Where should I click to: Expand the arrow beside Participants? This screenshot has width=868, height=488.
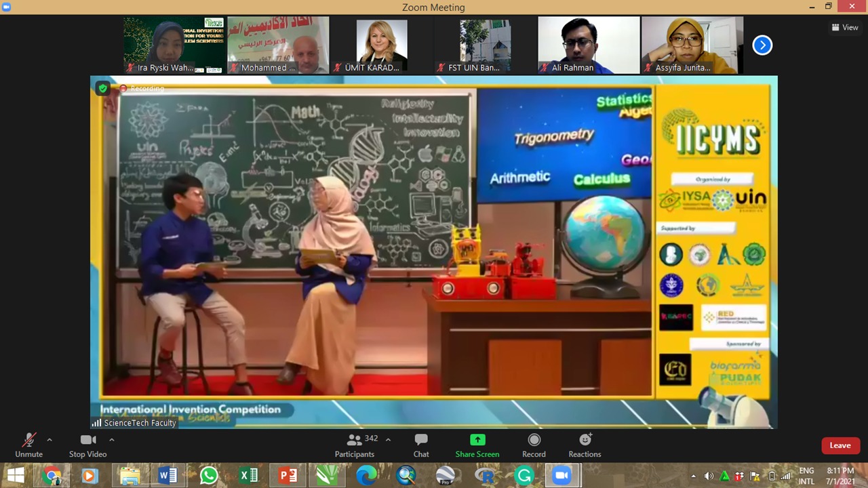(x=388, y=440)
